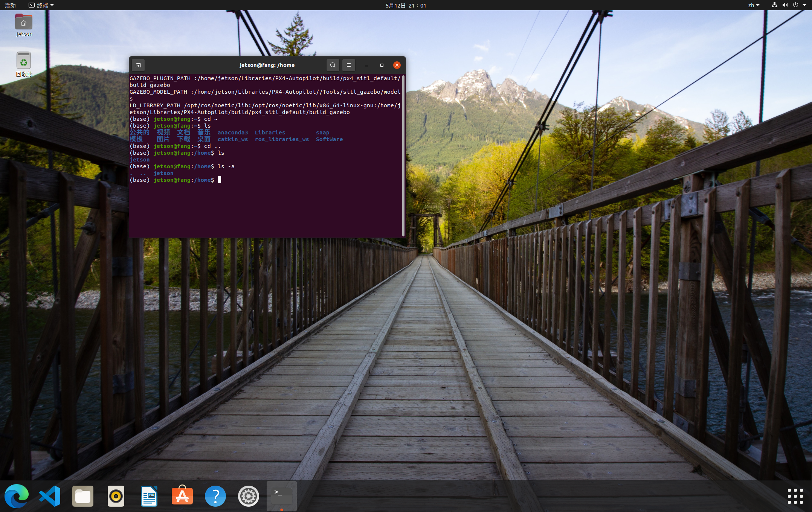Open Ubuntu Software from the dock

pyautogui.click(x=182, y=496)
